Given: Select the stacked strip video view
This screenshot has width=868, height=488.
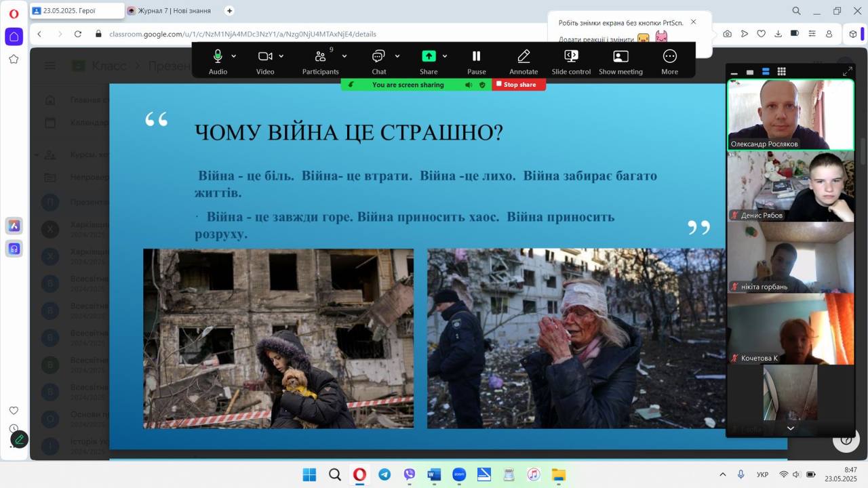Looking at the screenshot, I should pyautogui.click(x=766, y=72).
